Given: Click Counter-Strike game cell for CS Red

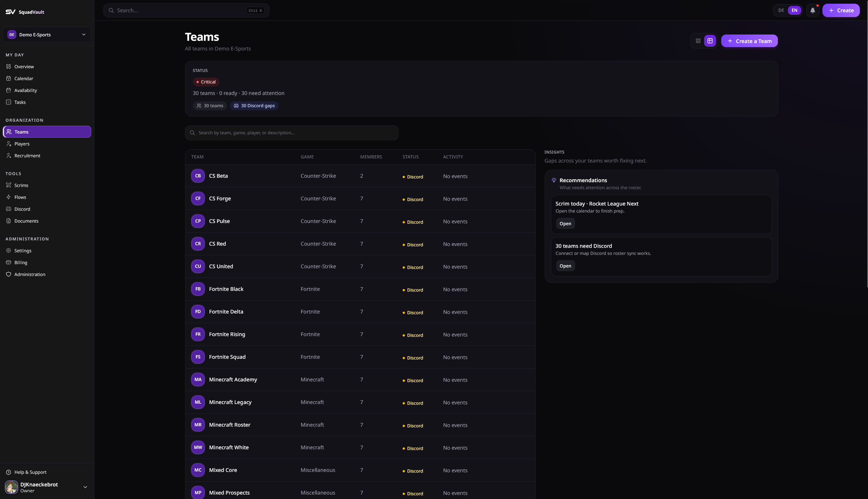Looking at the screenshot, I should (318, 244).
